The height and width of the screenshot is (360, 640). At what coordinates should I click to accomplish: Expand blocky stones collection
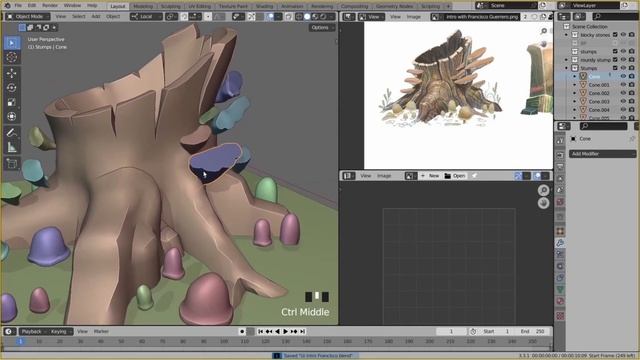pyautogui.click(x=566, y=35)
